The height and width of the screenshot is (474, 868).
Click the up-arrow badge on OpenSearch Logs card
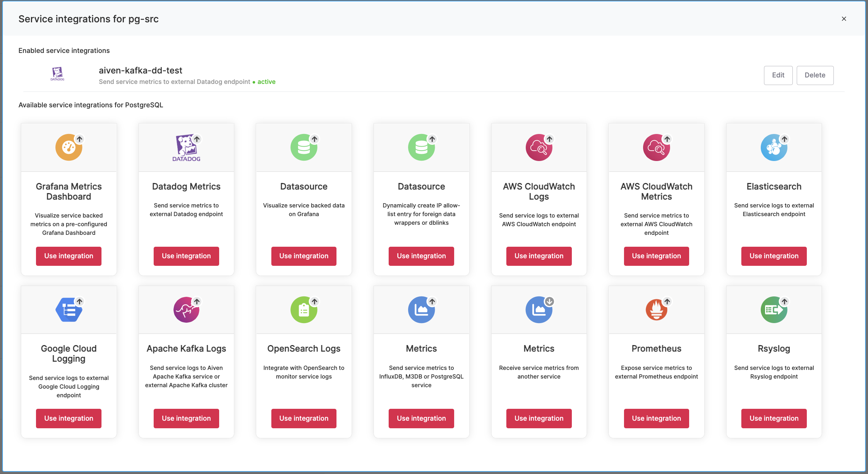point(315,301)
